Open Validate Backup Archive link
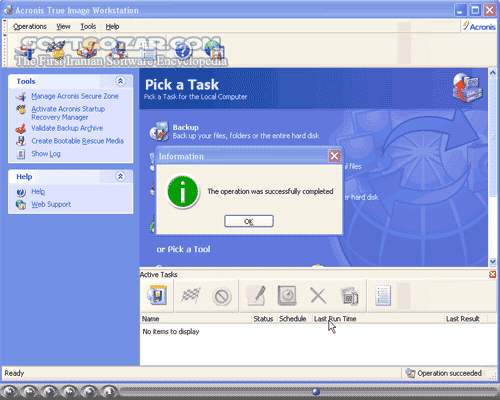 [x=67, y=128]
